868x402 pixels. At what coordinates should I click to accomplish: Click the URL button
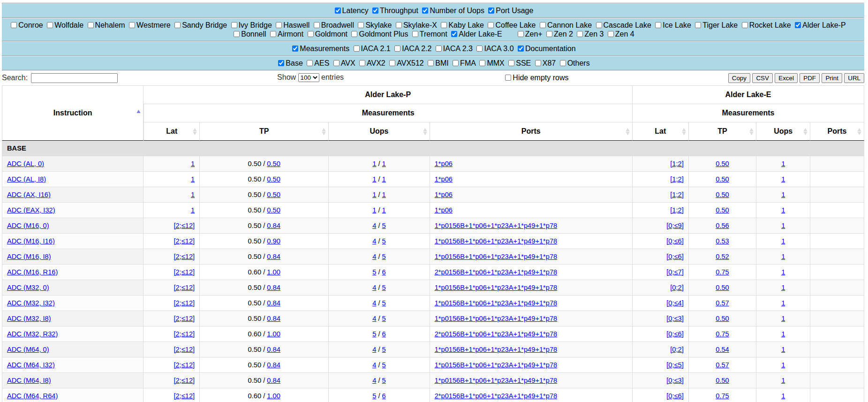click(854, 78)
